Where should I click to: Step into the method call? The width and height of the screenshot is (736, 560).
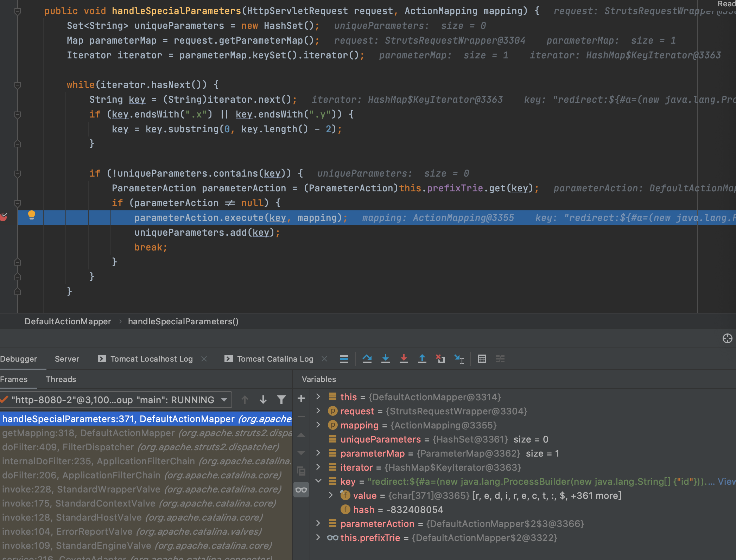385,359
